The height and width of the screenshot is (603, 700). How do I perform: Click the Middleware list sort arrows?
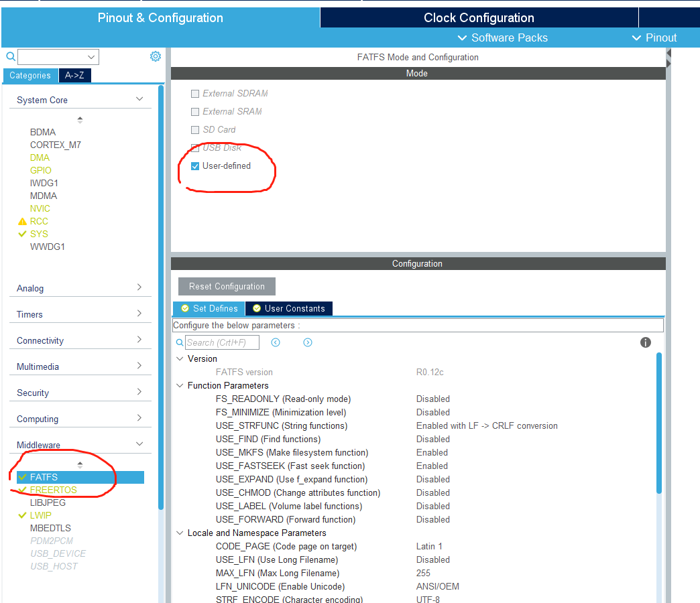(80, 464)
